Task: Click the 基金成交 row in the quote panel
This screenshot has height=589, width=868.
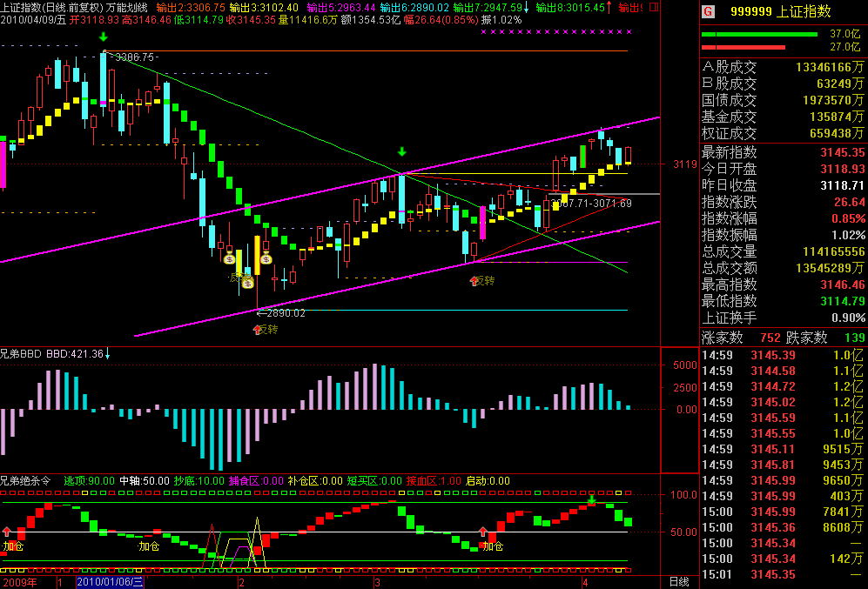Action: (784, 117)
